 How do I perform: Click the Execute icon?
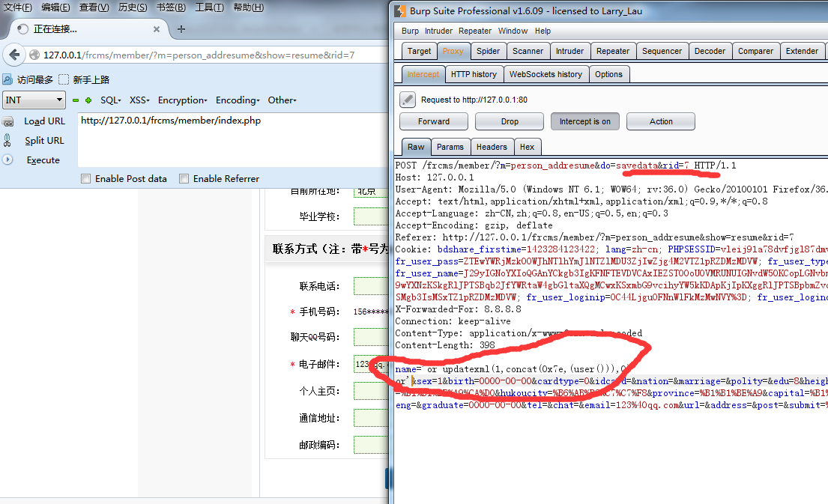click(x=7, y=160)
